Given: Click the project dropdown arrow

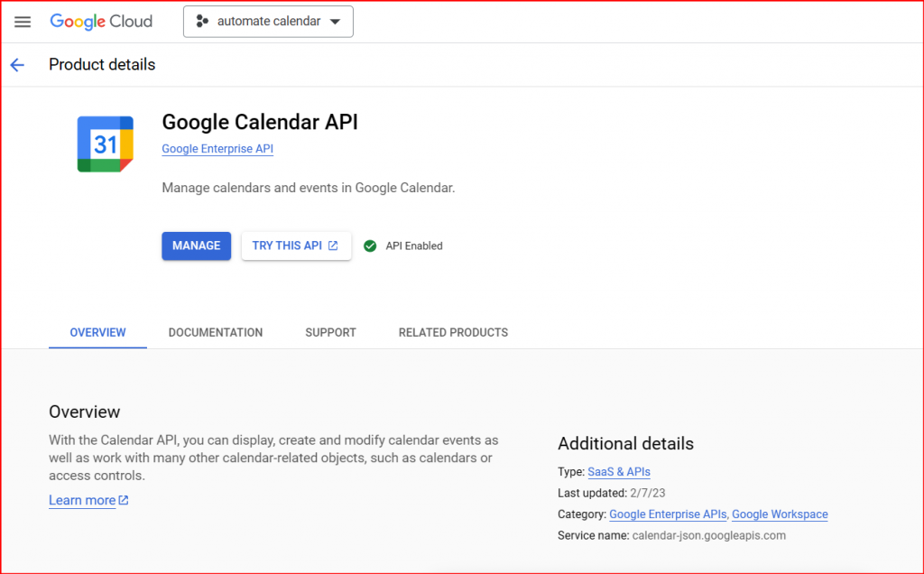Looking at the screenshot, I should [336, 22].
